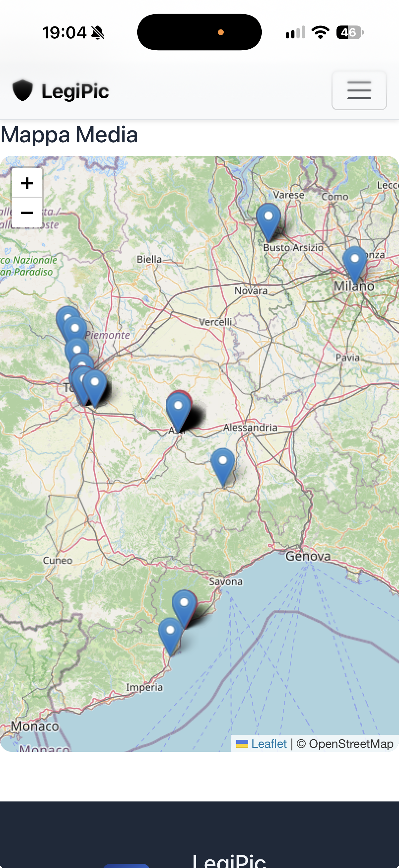Viewport: 399px width, 868px height.
Task: Click the Alessandria label on the map
Action: point(250,428)
